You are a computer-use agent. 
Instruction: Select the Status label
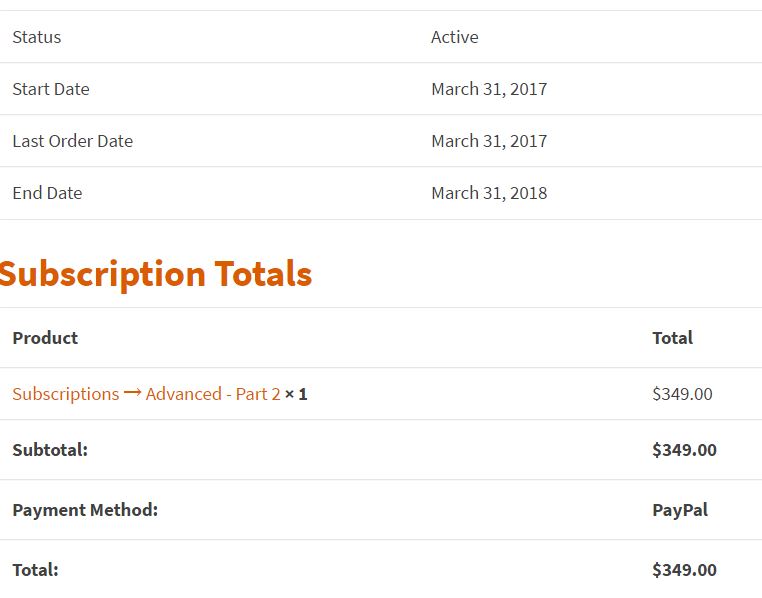tap(37, 37)
